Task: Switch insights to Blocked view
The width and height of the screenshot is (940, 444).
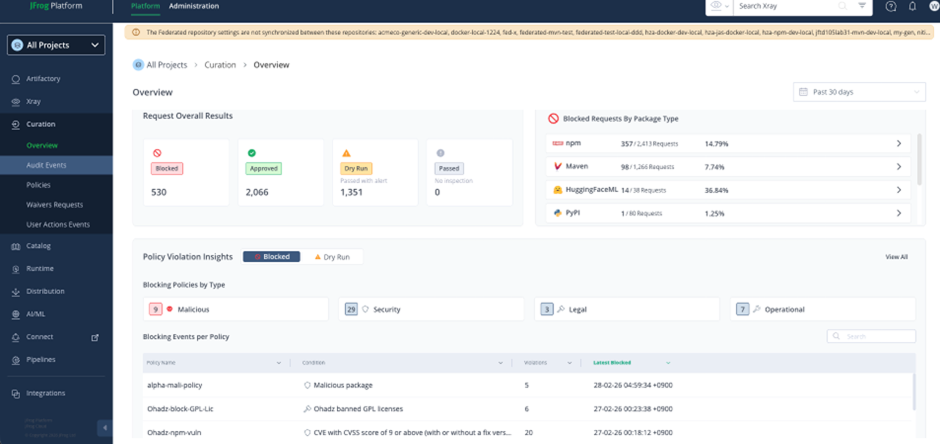Action: (x=271, y=257)
